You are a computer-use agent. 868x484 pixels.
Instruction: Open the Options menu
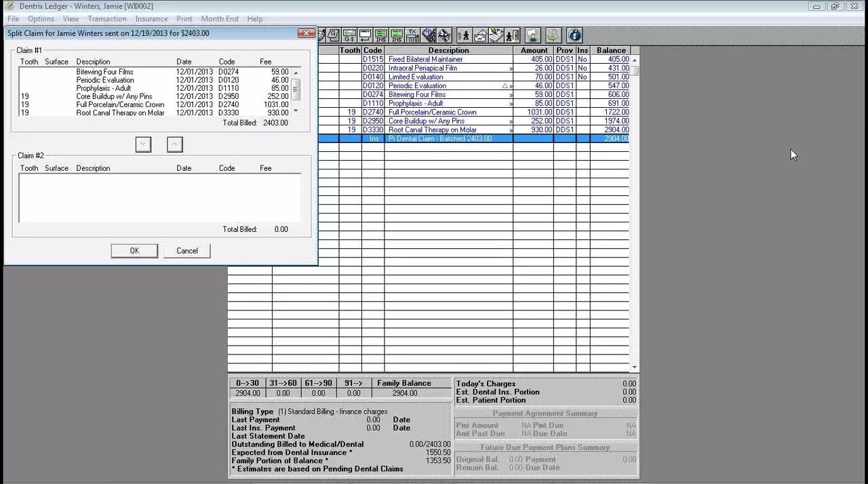tap(41, 19)
